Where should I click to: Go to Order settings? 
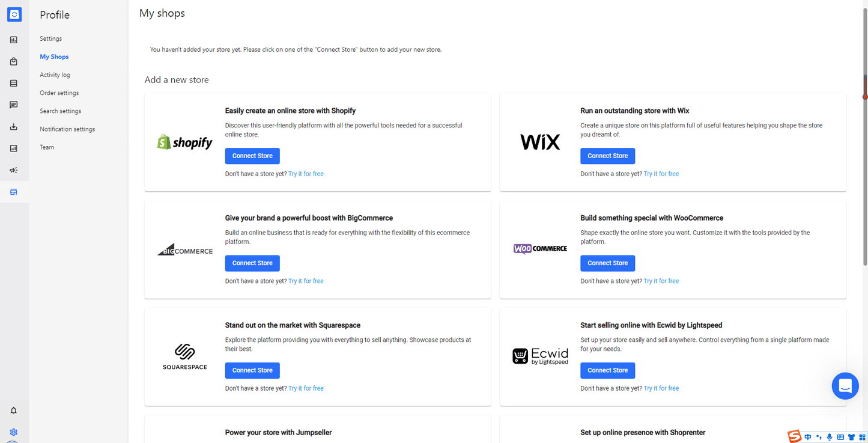pyautogui.click(x=59, y=93)
